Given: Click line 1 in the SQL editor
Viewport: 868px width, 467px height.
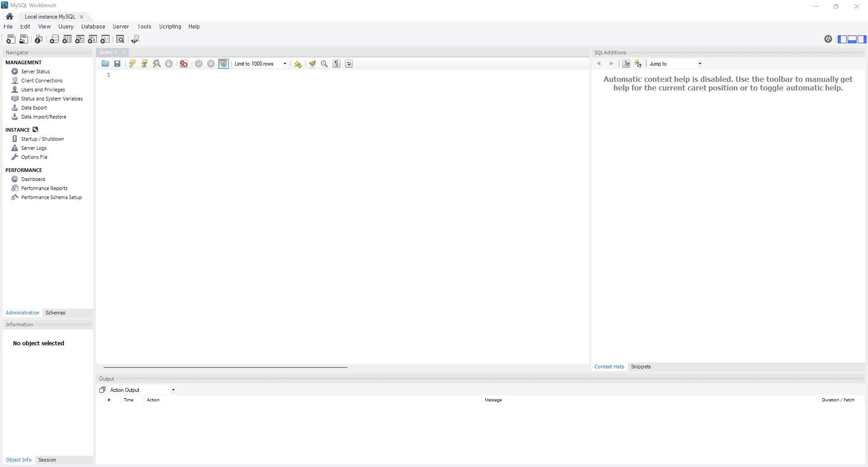Looking at the screenshot, I should point(348,75).
